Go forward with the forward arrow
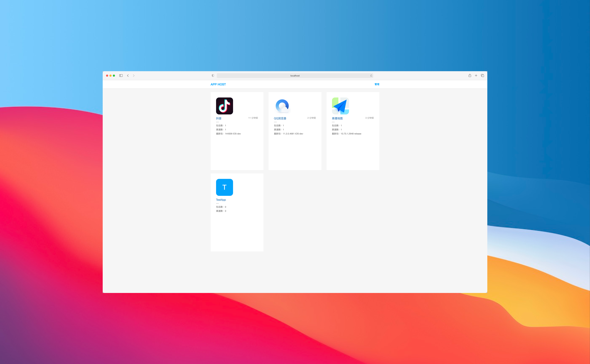590x364 pixels. tap(134, 76)
